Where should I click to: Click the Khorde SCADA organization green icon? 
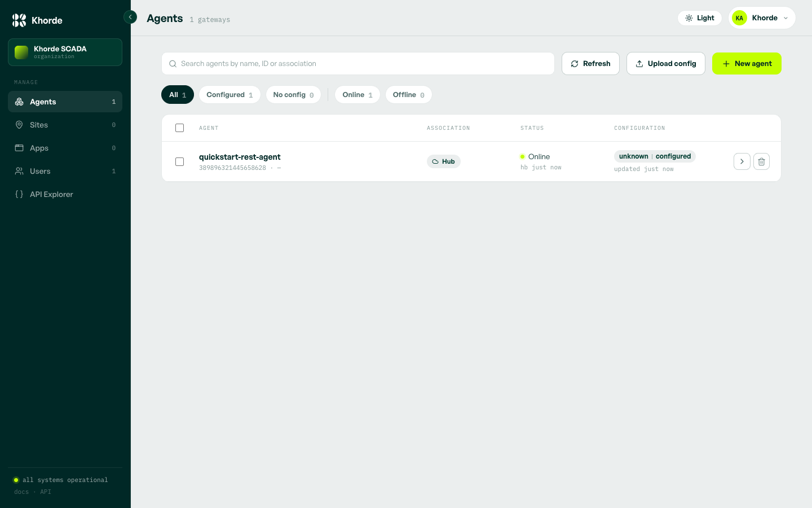21,52
